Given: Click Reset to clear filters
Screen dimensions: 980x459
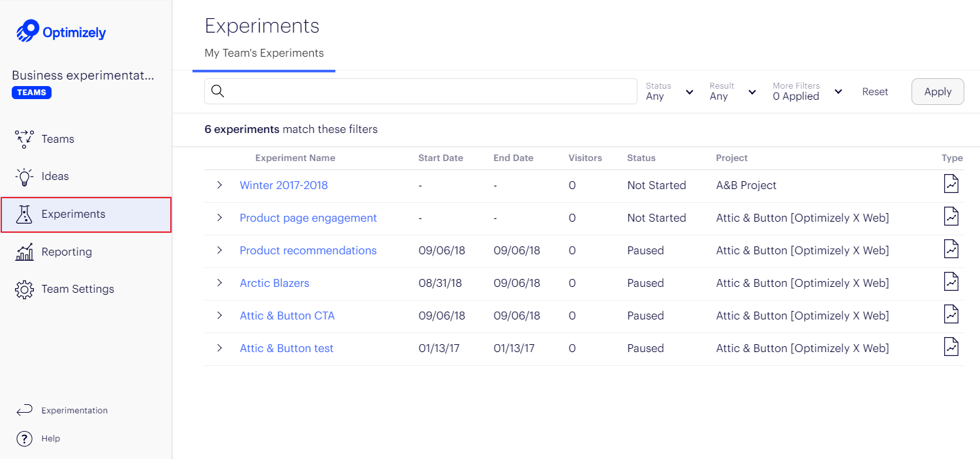Looking at the screenshot, I should click(875, 92).
